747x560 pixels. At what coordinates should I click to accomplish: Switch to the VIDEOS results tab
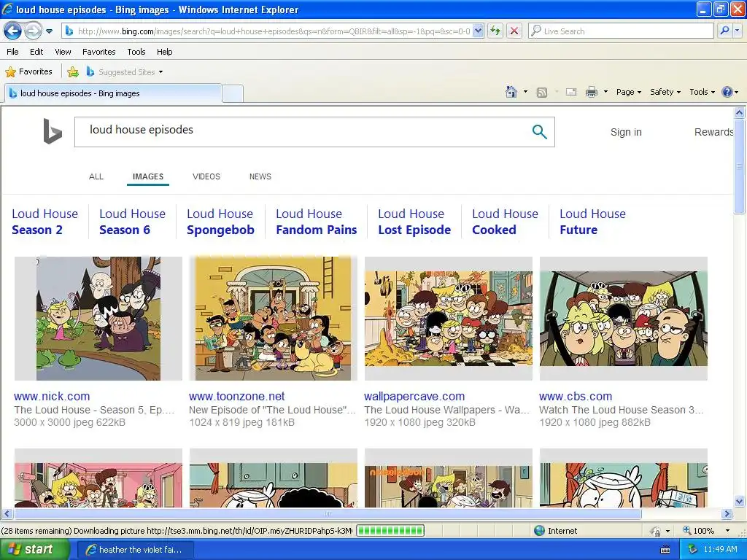tap(206, 176)
